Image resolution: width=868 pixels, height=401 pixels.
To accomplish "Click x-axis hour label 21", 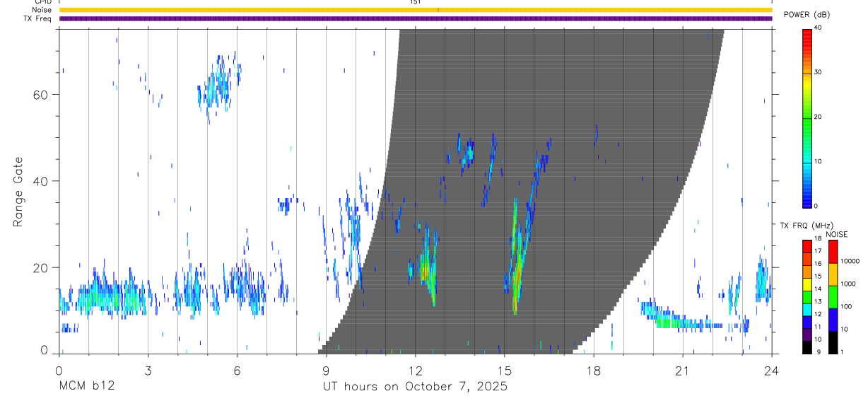I will (x=682, y=370).
